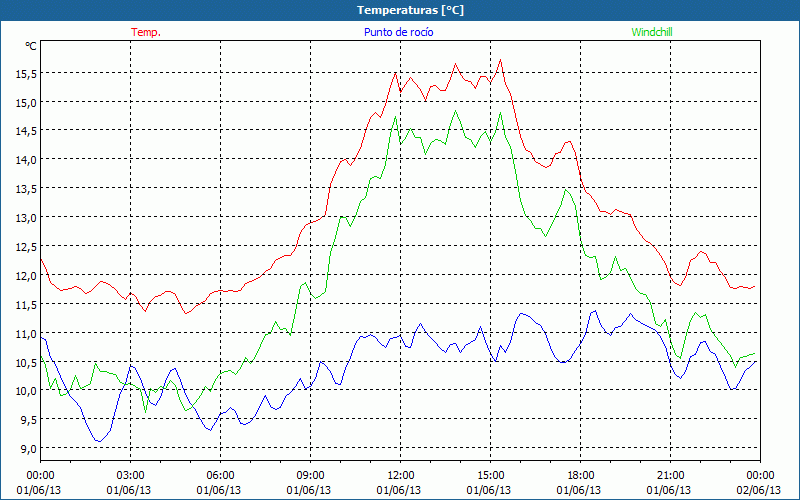Click the 06:00 time axis label

point(220,476)
